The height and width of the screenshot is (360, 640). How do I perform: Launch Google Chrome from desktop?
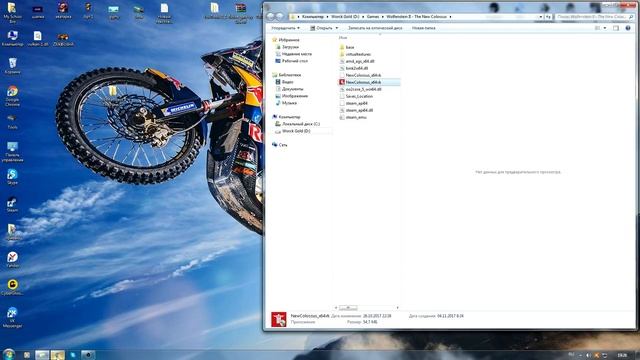click(x=12, y=96)
